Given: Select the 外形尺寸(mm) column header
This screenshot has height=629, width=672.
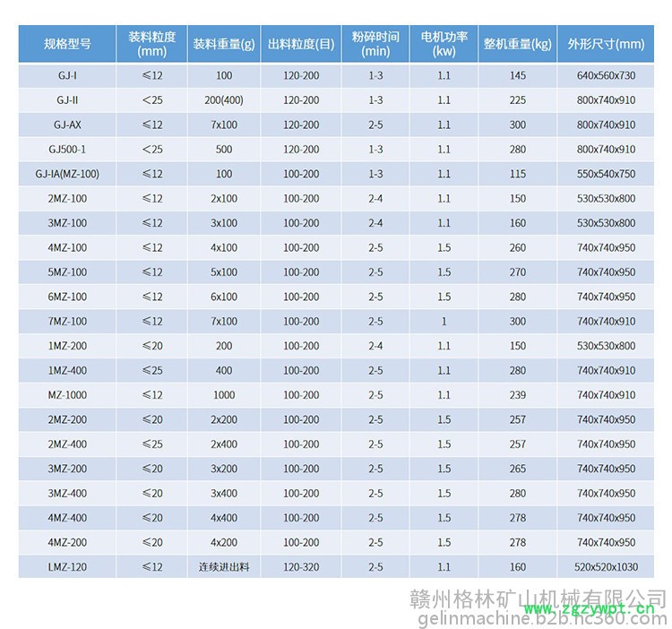Looking at the screenshot, I should pos(606,44).
